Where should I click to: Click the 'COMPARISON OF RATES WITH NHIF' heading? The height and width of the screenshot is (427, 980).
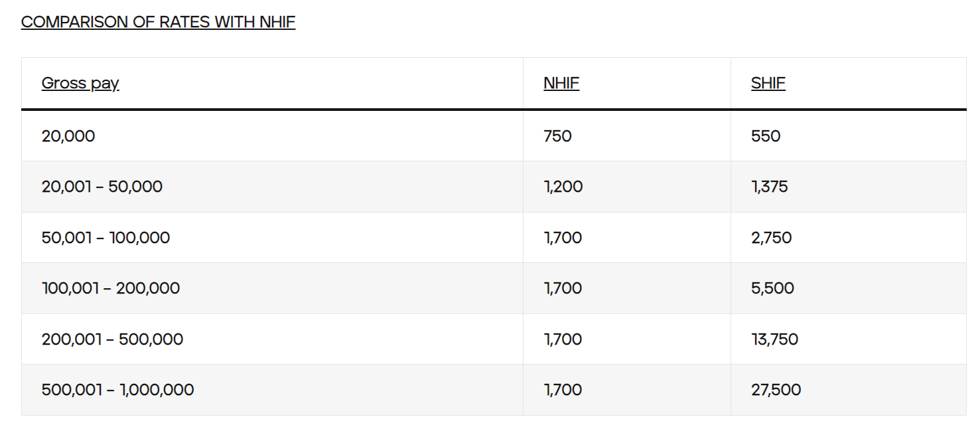[x=158, y=22]
